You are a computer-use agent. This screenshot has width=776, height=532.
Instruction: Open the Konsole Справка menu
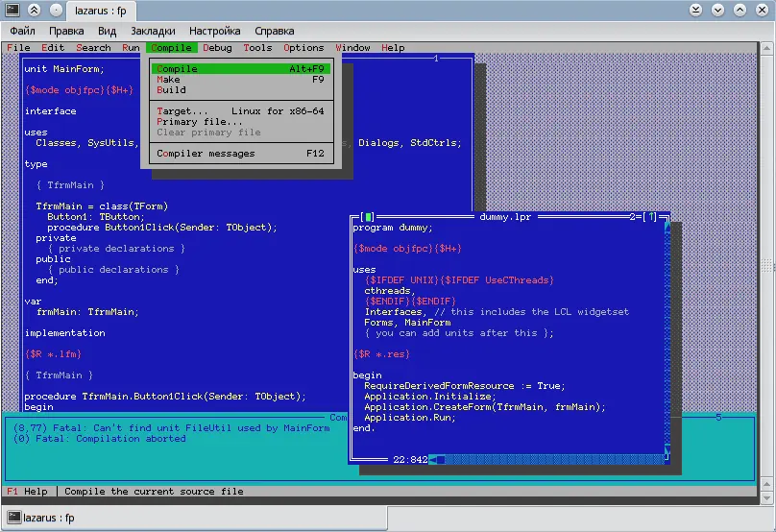(x=274, y=31)
